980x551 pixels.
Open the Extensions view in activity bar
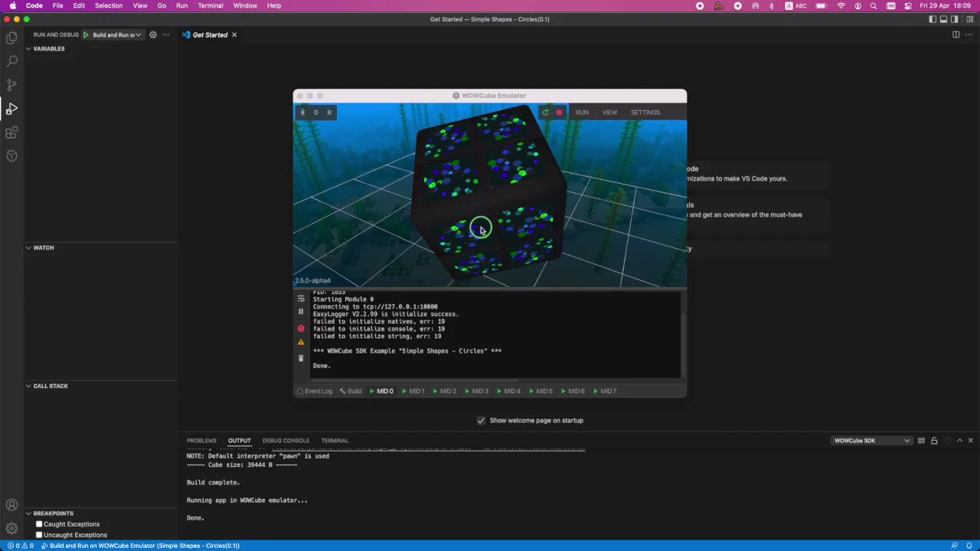(11, 133)
